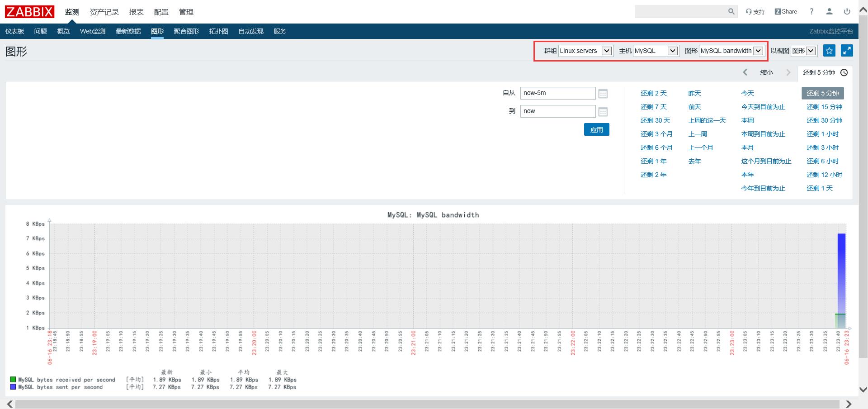Go to Overview (概览) submenu
Image resolution: width=868 pixels, height=409 pixels.
[63, 31]
